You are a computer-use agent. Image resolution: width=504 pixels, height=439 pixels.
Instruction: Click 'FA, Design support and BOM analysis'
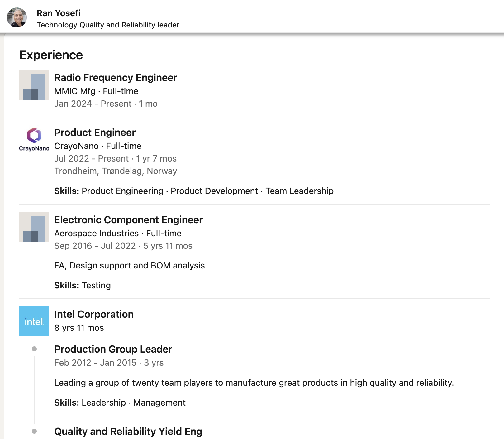[x=130, y=266]
